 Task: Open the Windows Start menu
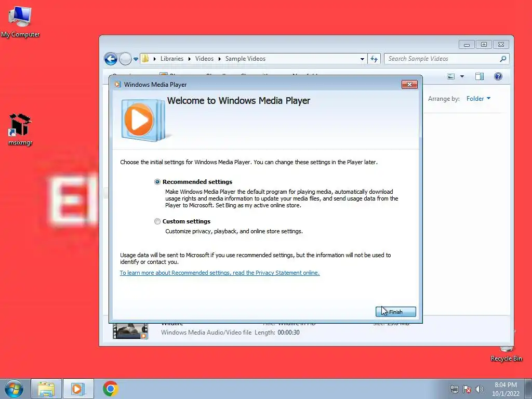(14, 389)
